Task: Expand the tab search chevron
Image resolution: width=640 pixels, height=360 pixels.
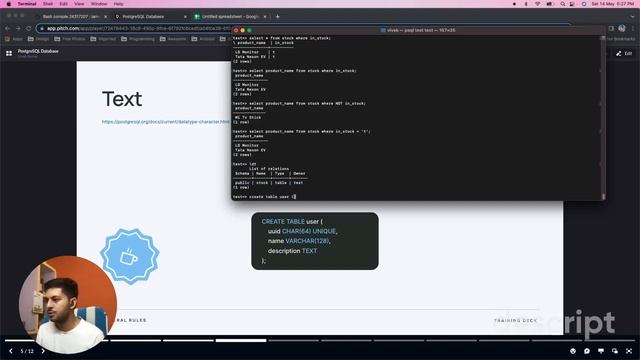Action: click(x=632, y=17)
